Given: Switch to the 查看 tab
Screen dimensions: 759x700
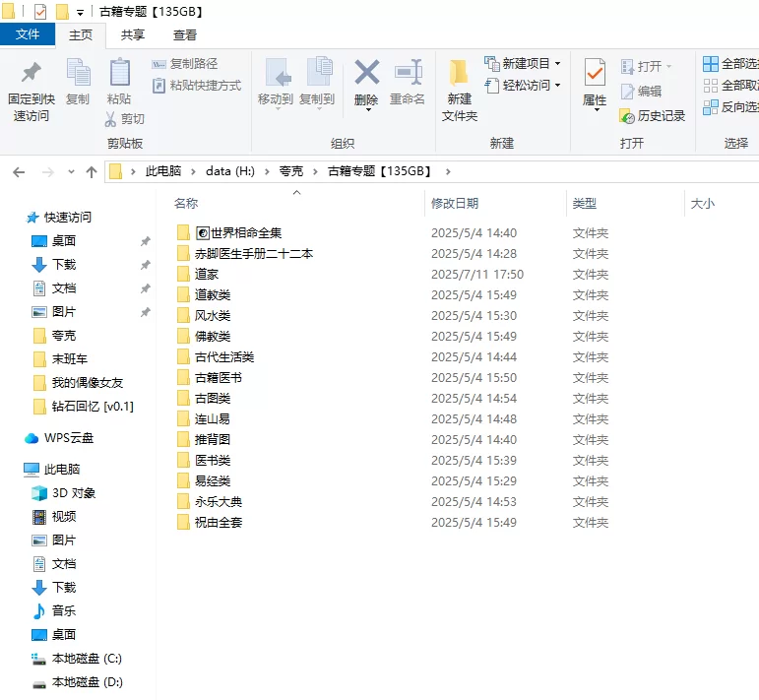Looking at the screenshot, I should click(184, 34).
